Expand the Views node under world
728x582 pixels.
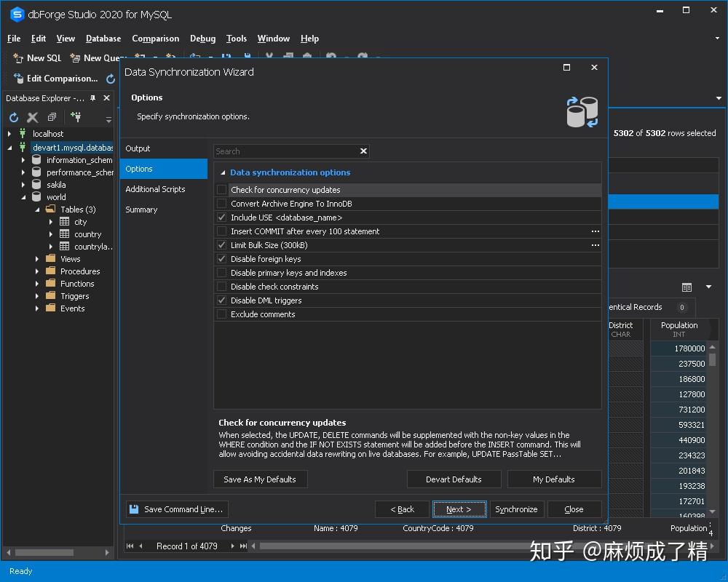coord(38,258)
